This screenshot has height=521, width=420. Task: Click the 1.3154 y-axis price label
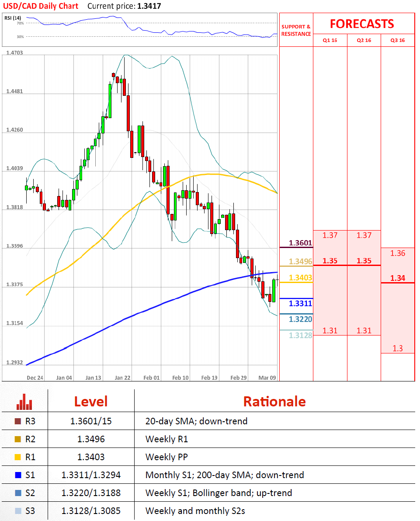point(14,323)
